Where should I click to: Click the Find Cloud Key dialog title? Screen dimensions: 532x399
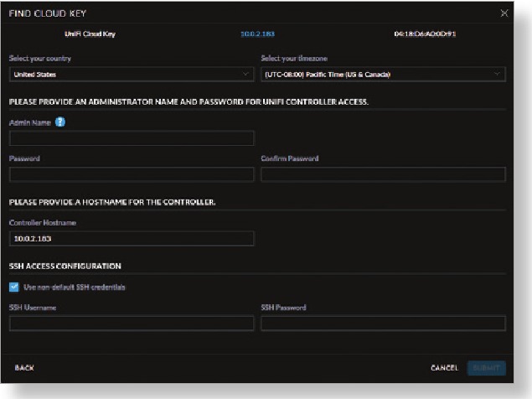click(47, 14)
